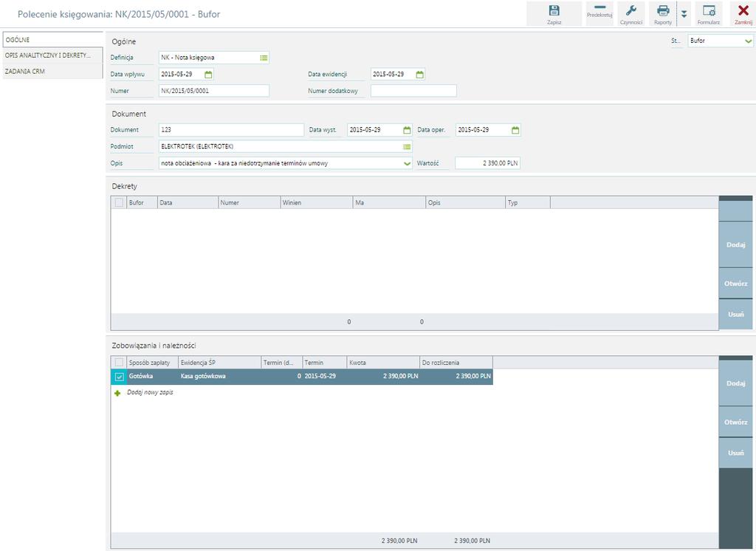Select the OGÓLNE tab
Viewport: 756px width, 551px height.
[x=52, y=40]
